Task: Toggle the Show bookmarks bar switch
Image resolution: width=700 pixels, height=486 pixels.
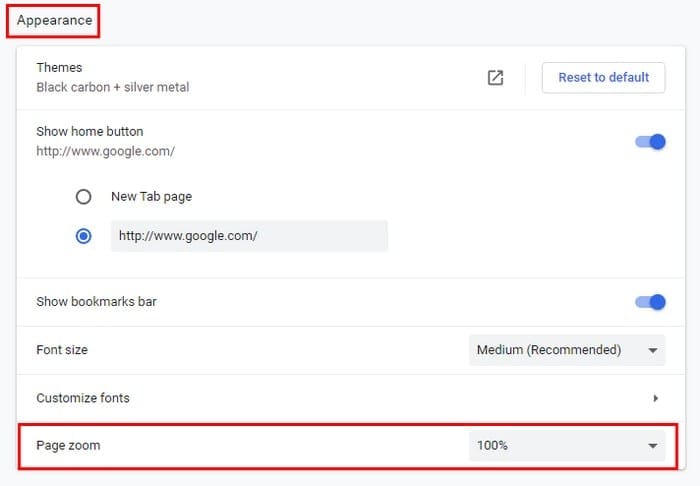Action: click(650, 302)
